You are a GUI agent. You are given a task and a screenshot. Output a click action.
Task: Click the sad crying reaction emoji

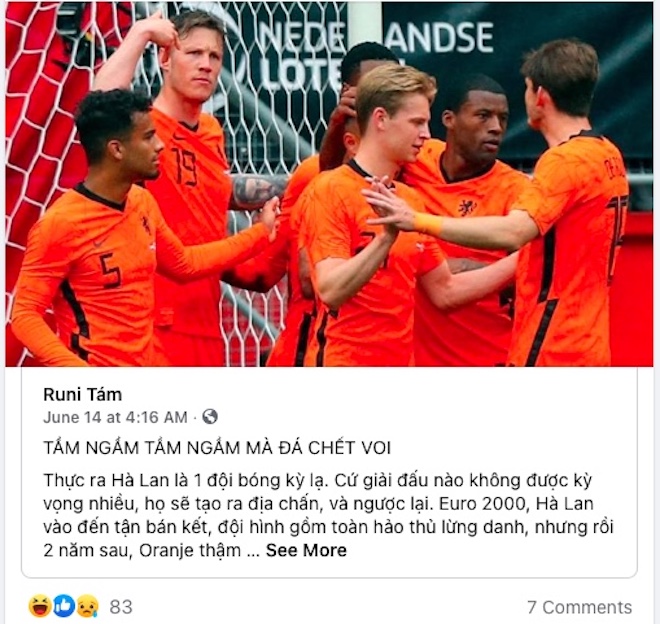[x=88, y=606]
